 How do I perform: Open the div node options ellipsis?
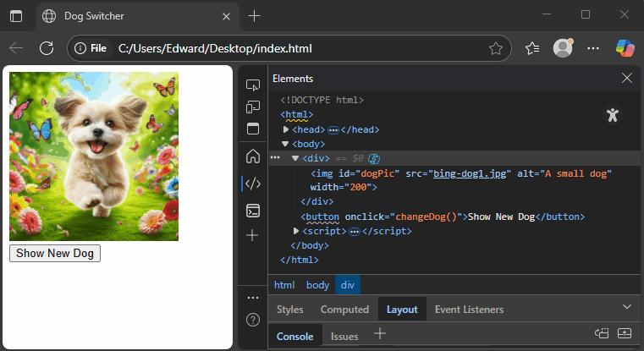[275, 157]
